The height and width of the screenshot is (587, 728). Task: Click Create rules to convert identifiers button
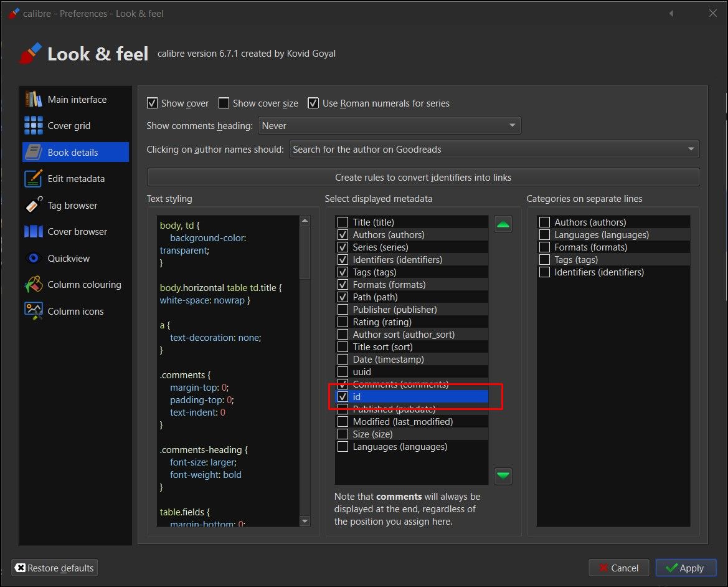coord(423,178)
